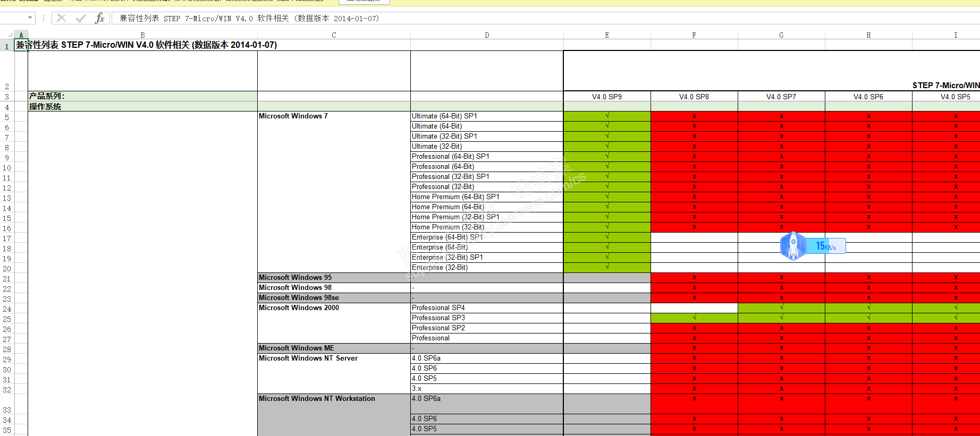
Task: Select the Microsoft Windows 95 cell
Action: pos(334,278)
